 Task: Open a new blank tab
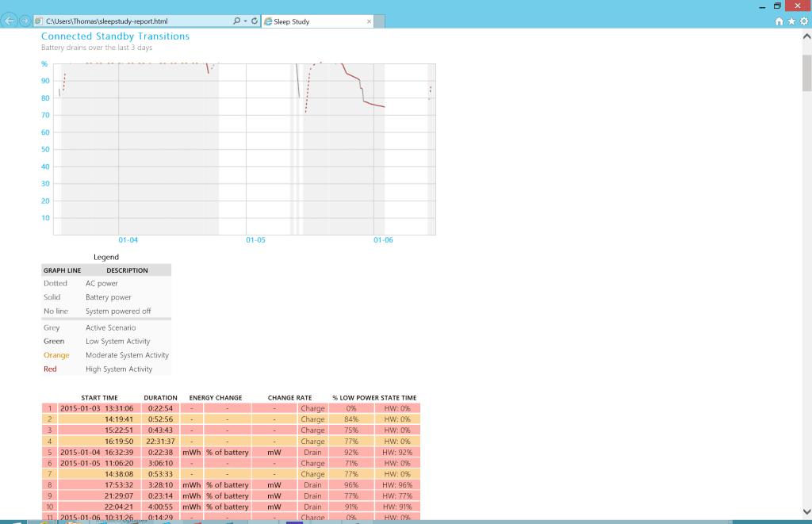379,21
